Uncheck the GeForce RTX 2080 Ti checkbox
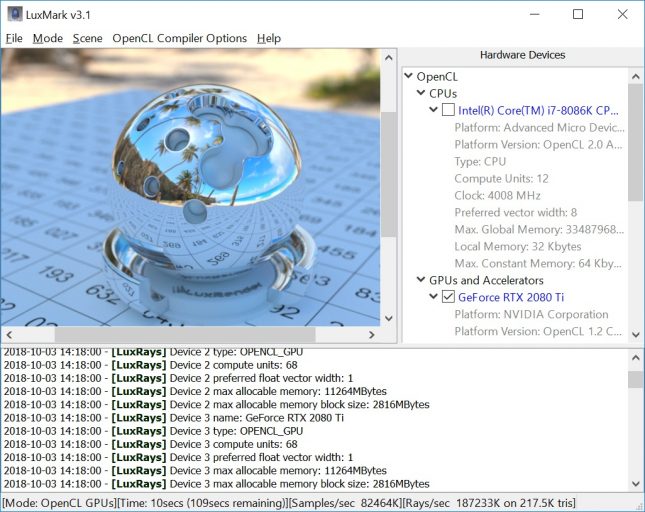The height and width of the screenshot is (512, 645). point(448,297)
